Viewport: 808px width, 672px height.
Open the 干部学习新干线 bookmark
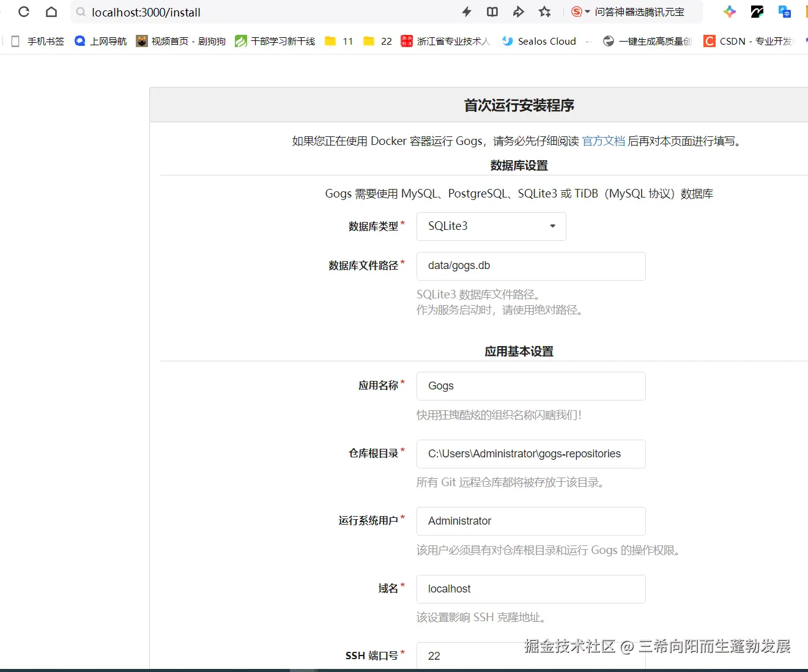[x=275, y=41]
